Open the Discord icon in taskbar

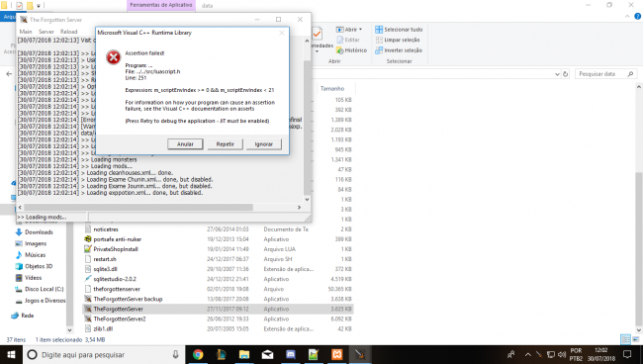tap(290, 354)
